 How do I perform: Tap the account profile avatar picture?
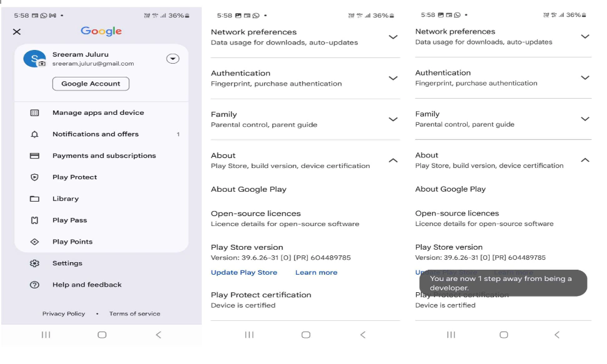pyautogui.click(x=34, y=59)
